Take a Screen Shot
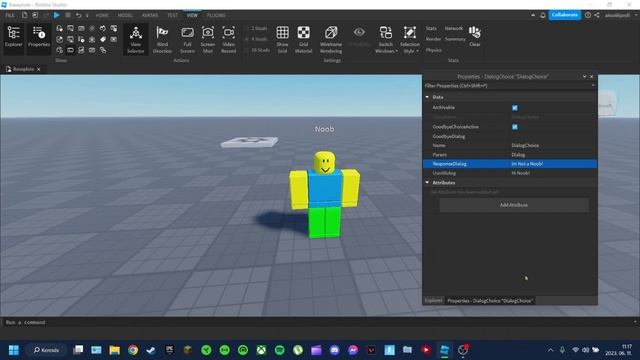640x360 pixels. pos(208,39)
